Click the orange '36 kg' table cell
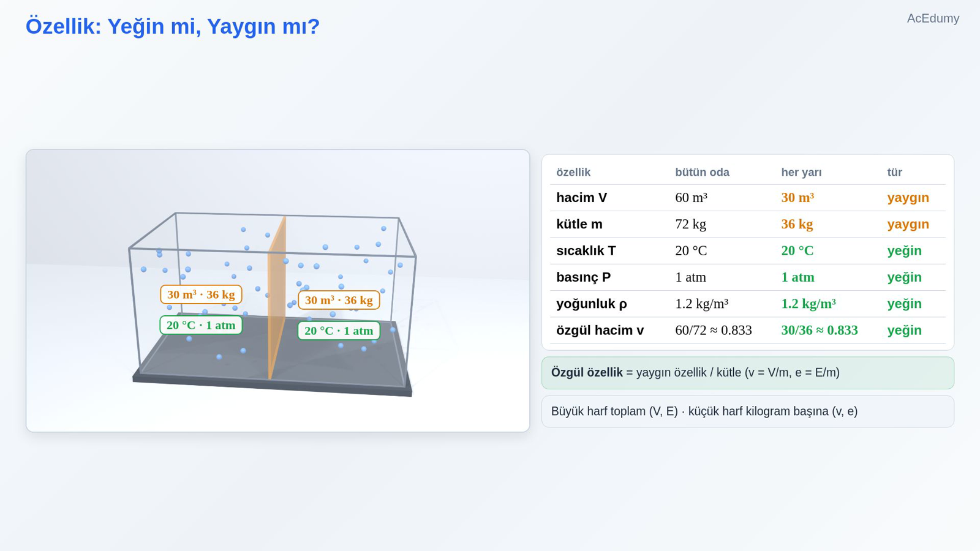Screen dimensions: 980x551 click(x=797, y=224)
